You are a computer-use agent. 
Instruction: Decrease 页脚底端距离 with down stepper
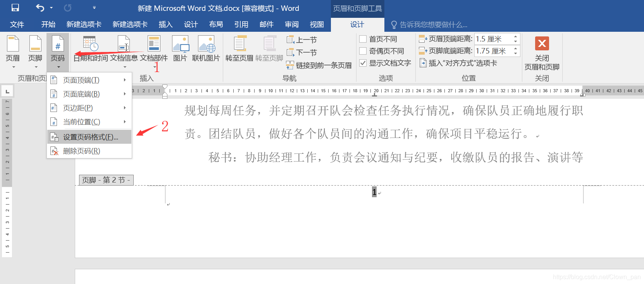(515, 53)
